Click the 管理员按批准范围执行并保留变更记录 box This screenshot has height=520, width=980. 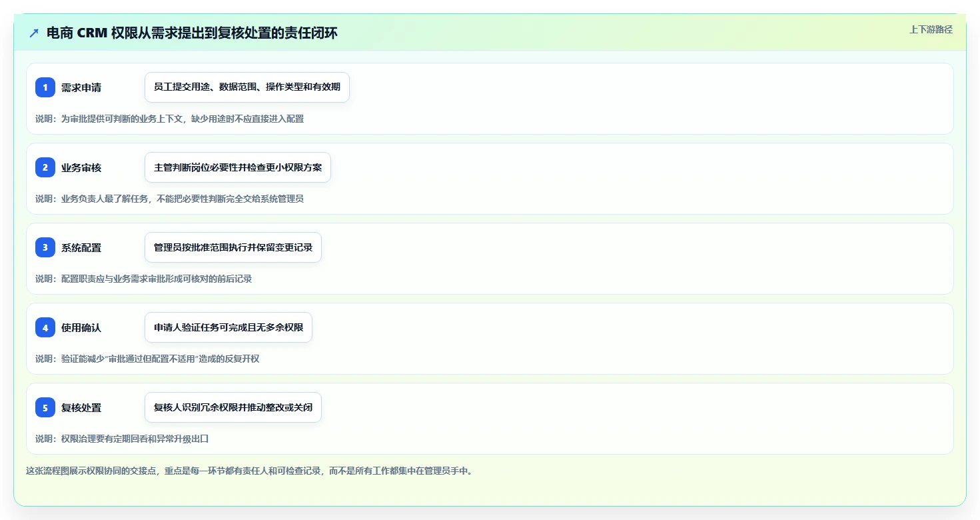point(233,247)
